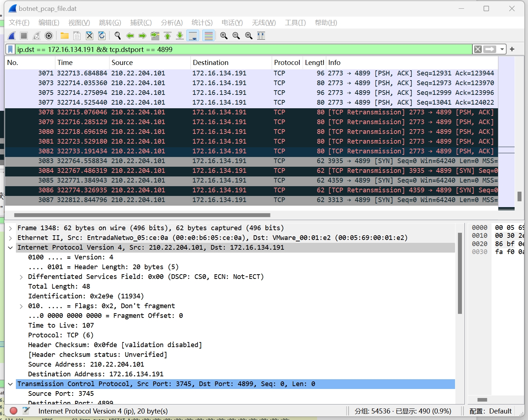The image size is (528, 420).
Task: Open the 分析(A) menu
Action: click(x=172, y=23)
